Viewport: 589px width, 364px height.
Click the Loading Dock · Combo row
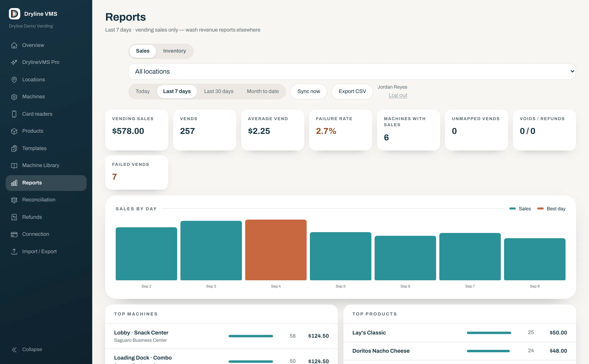pos(221,357)
